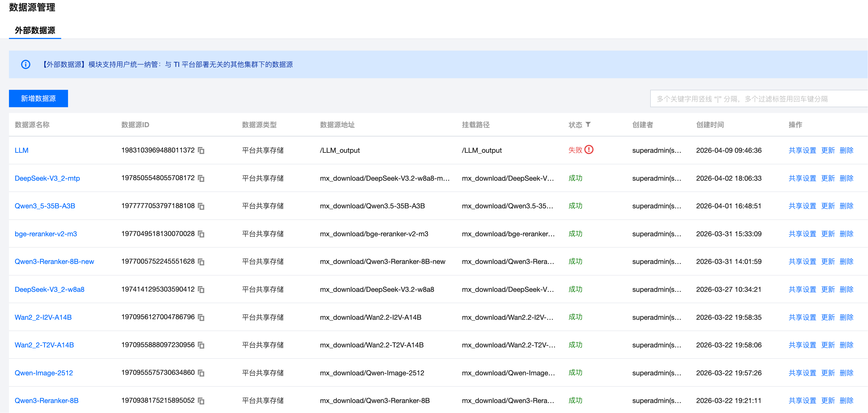868x413 pixels.
Task: Open the LLM data source link
Action: click(x=22, y=150)
